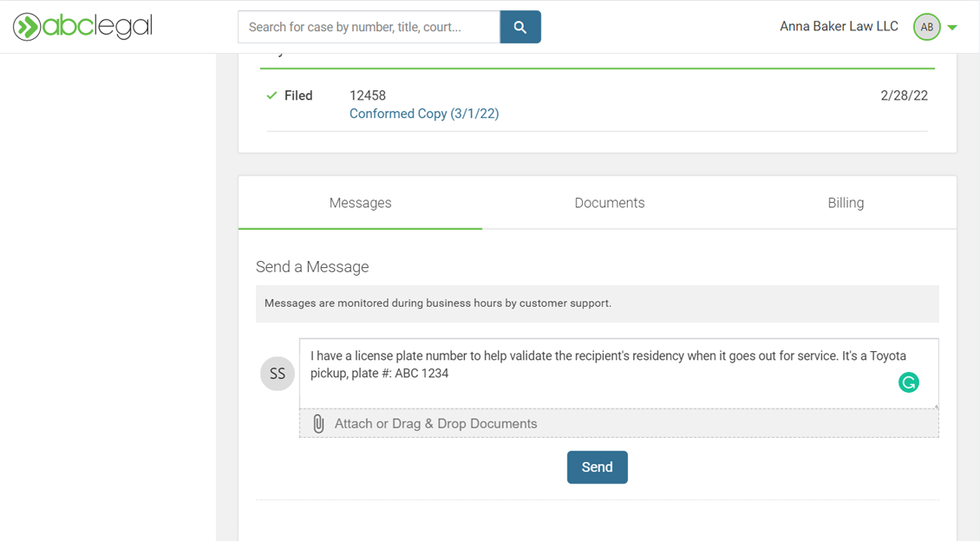This screenshot has height=541, width=980.
Task: Open the Billing tab
Action: [846, 203]
